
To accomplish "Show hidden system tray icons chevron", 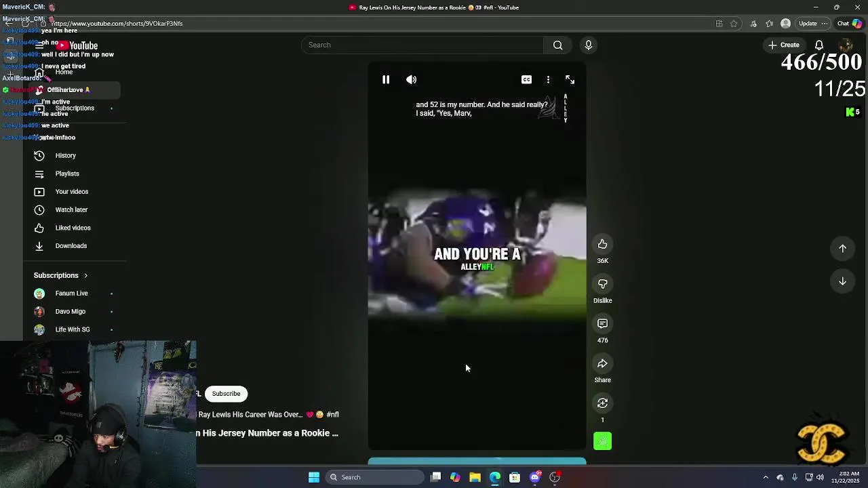I will point(766,477).
